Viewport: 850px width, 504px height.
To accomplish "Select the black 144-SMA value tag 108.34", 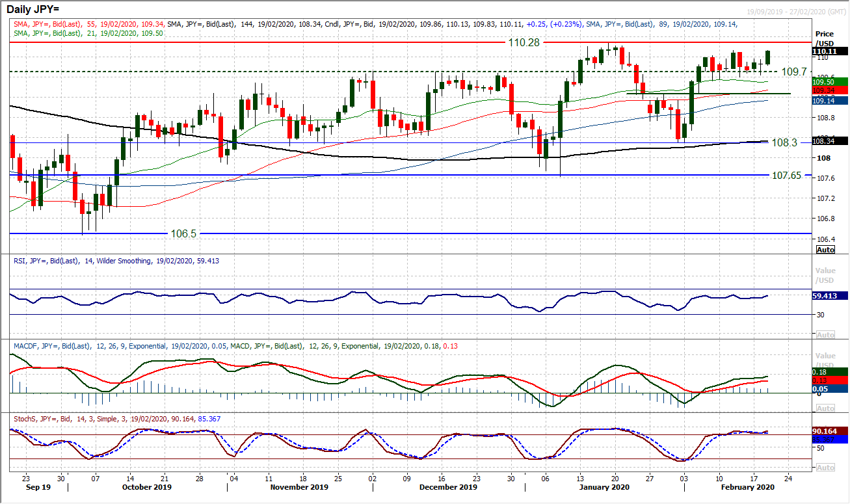I will pos(829,141).
